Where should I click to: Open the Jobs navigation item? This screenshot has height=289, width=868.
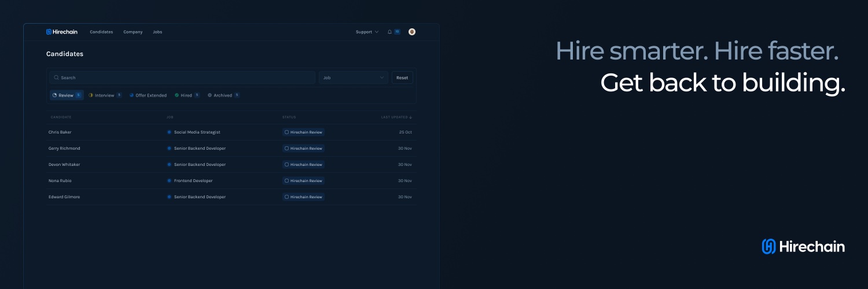point(157,32)
